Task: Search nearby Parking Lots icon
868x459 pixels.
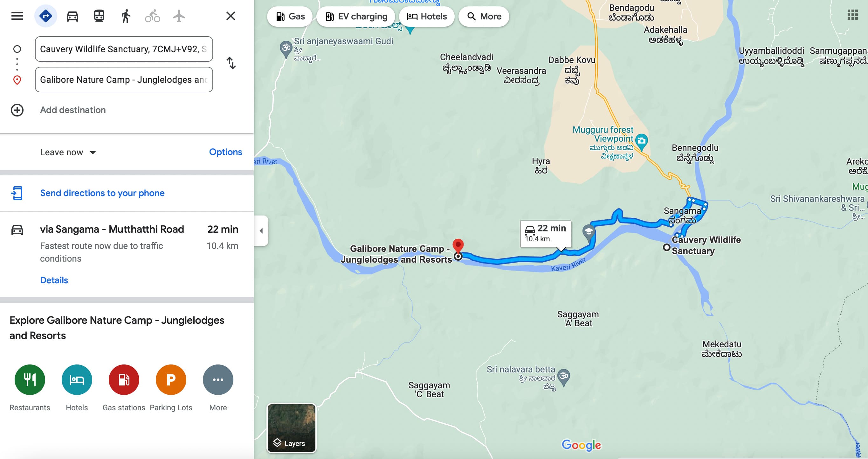Action: tap(171, 380)
